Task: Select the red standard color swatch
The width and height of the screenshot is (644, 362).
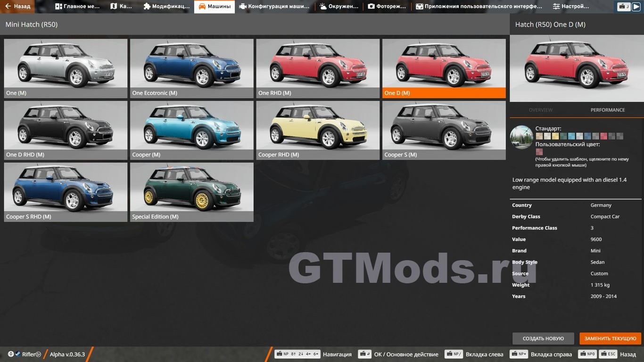Action: tap(604, 136)
